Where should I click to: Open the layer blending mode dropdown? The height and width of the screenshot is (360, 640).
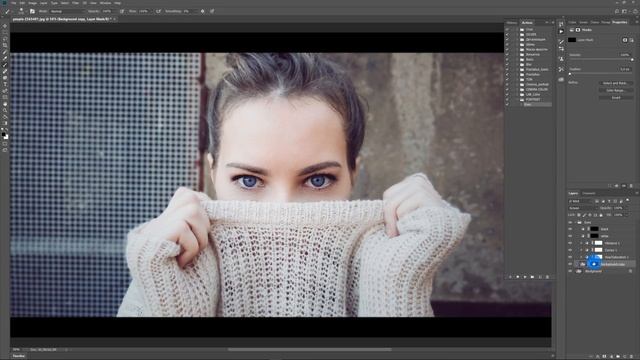coord(582,208)
